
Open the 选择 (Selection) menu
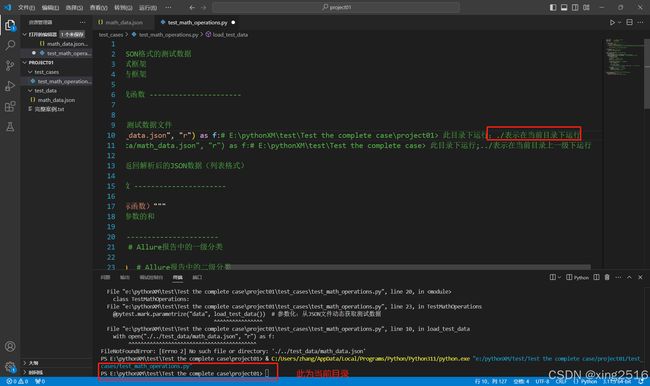[74, 7]
